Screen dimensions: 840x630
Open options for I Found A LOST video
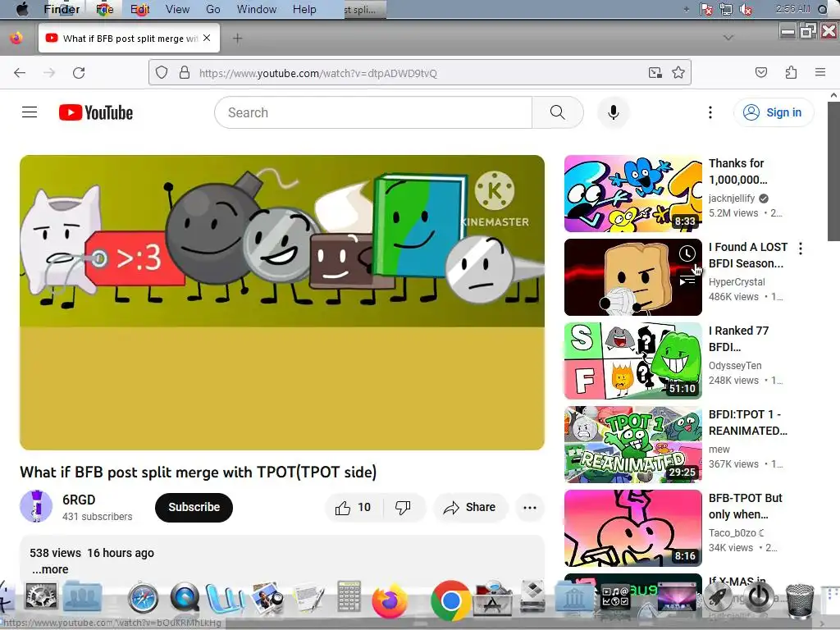pyautogui.click(x=801, y=248)
